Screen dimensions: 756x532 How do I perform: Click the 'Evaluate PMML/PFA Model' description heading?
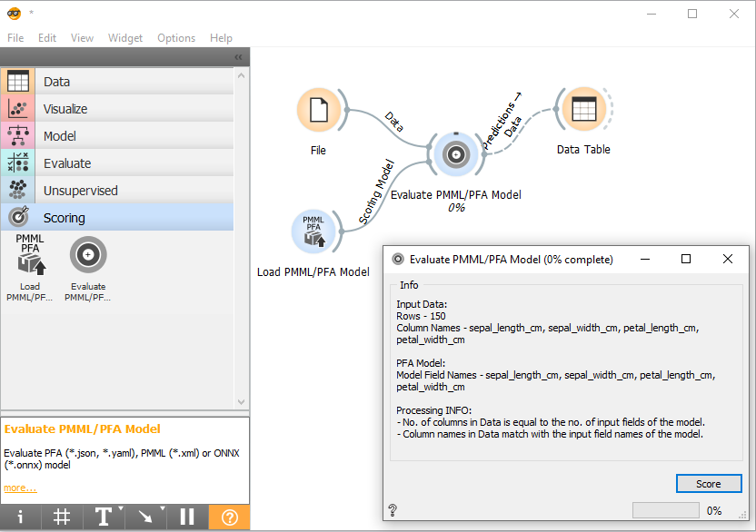tap(83, 429)
